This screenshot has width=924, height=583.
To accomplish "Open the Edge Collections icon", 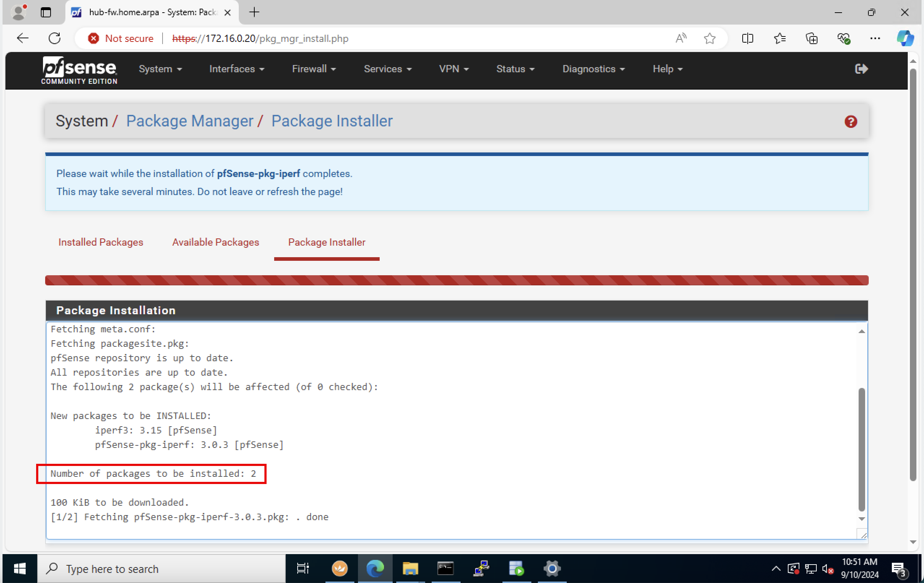I will [x=811, y=38].
